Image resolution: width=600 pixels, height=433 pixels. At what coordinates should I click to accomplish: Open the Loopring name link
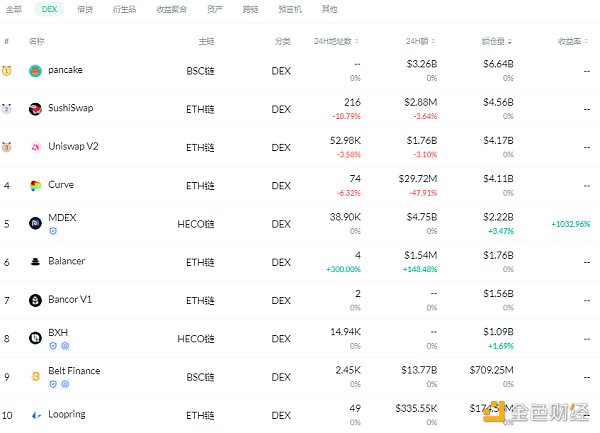coord(67,414)
